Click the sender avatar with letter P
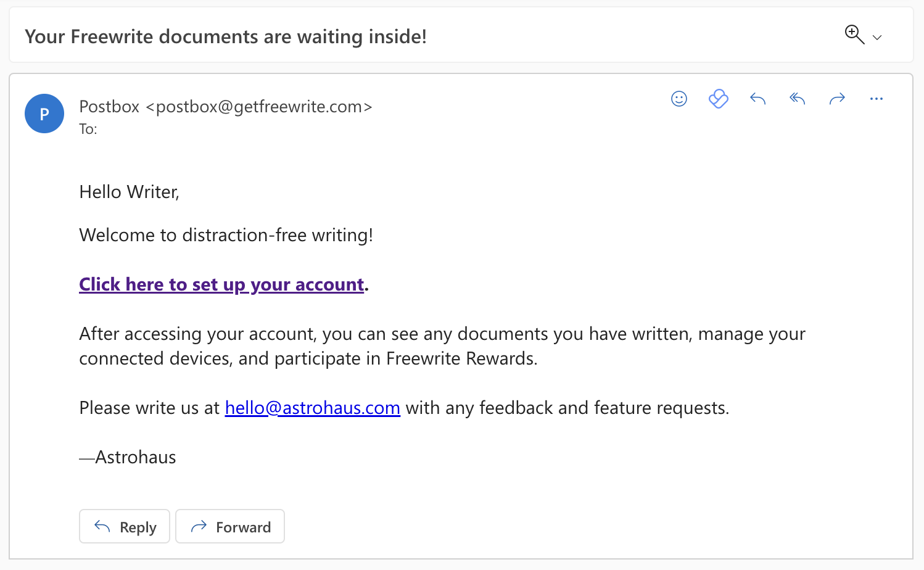Viewport: 924px width, 570px height. coord(44,114)
